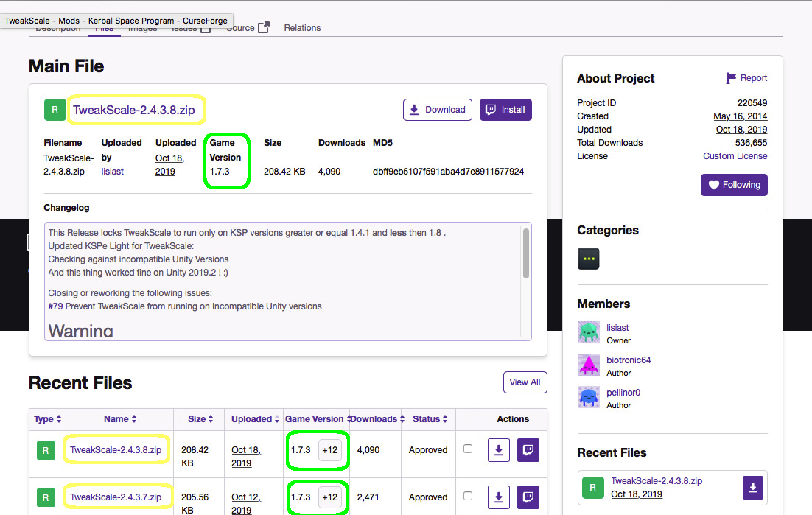
Task: Click the R badge in the TweakScale-2.4.3.7.zip table row
Action: point(46,497)
